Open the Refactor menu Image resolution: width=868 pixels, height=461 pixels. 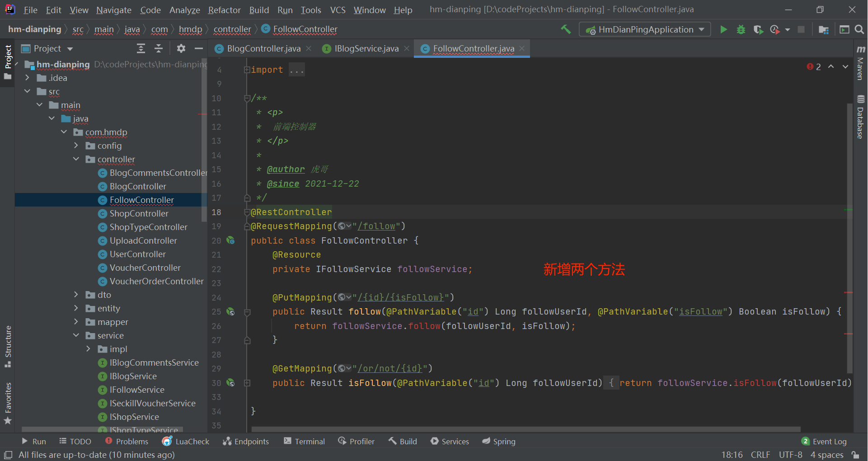(x=224, y=10)
